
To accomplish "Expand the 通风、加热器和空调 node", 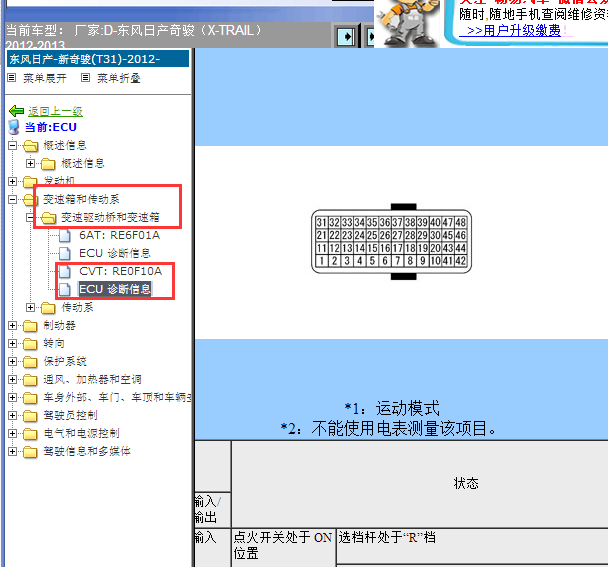I will [x=12, y=379].
